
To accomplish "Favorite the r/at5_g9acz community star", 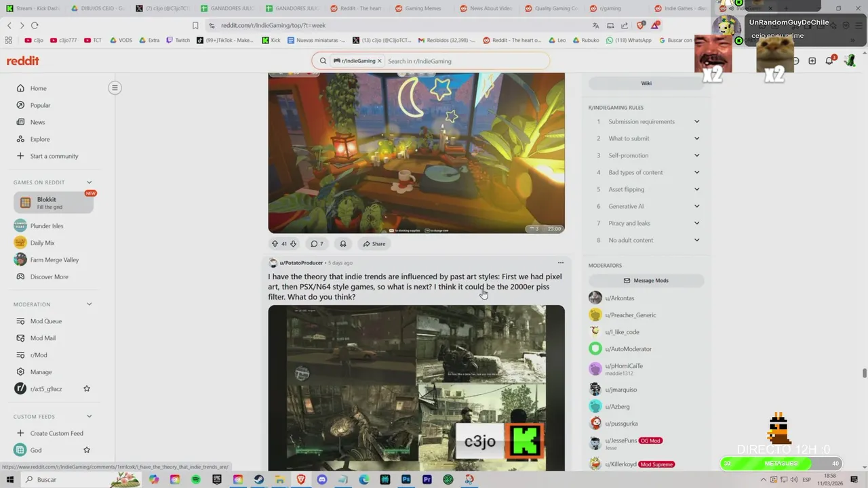I will (x=87, y=389).
